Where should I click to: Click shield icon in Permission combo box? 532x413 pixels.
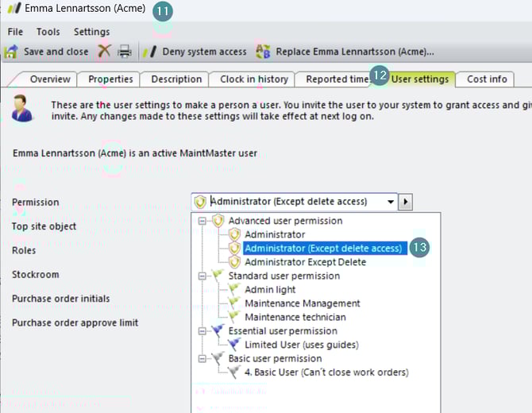click(200, 202)
